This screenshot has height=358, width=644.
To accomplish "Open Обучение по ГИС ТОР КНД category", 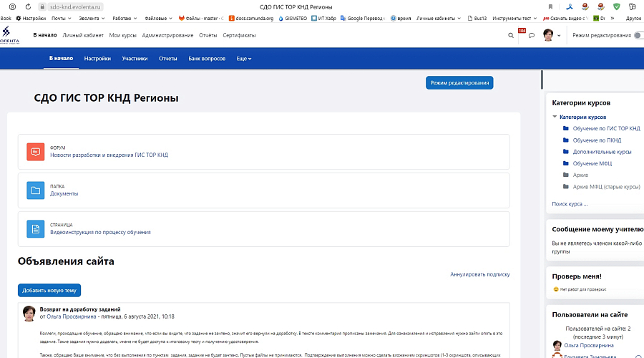I will click(606, 128).
